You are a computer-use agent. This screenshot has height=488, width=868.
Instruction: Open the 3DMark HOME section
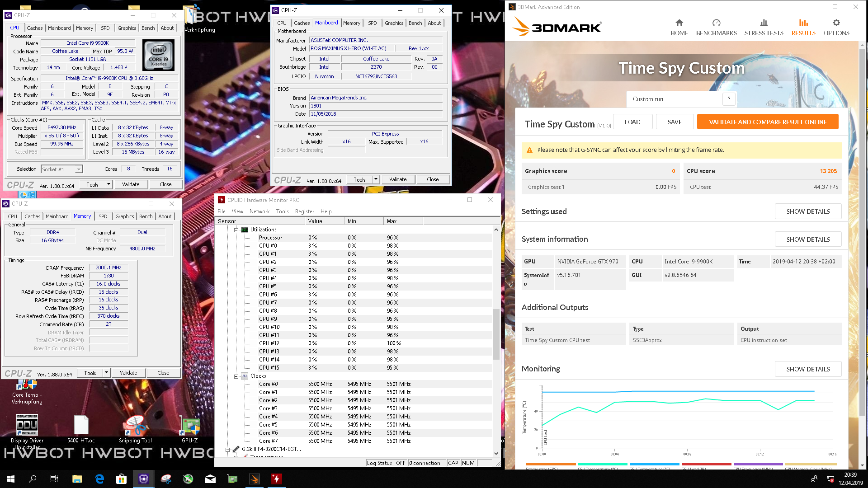coord(679,27)
